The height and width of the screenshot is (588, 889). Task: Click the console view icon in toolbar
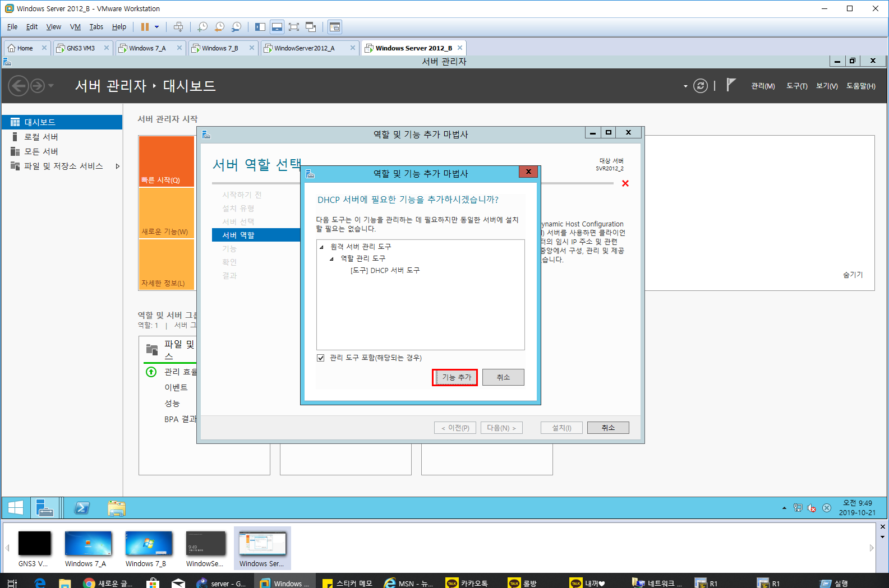(335, 27)
